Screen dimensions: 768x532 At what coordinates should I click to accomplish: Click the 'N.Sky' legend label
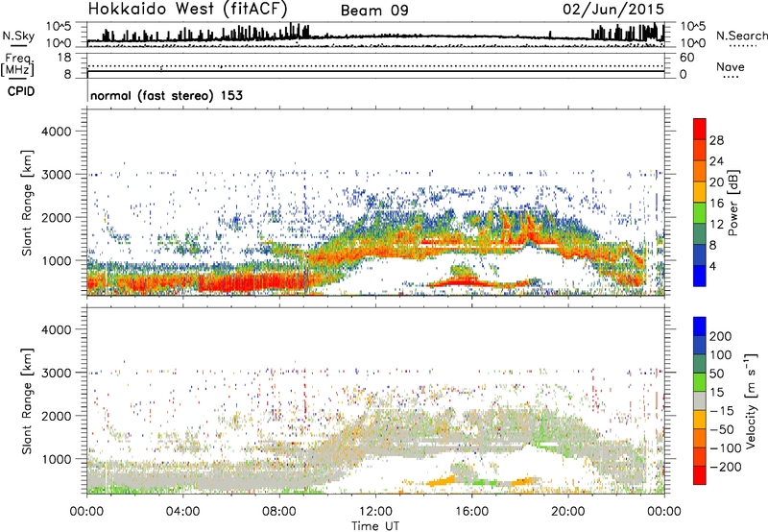click(x=18, y=36)
